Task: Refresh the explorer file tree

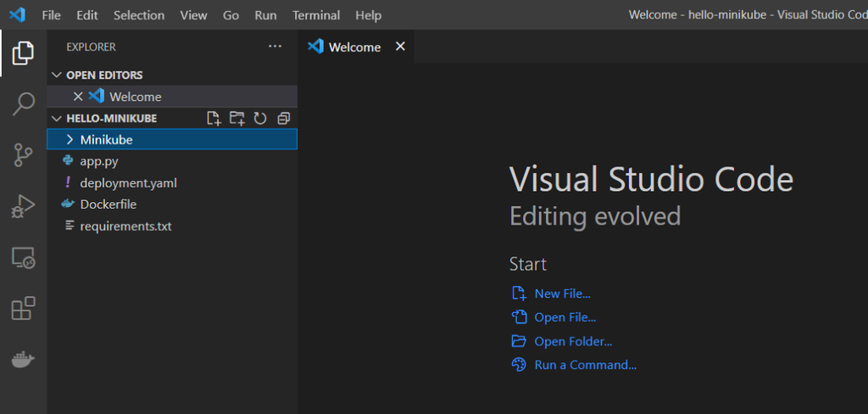Action: (x=260, y=119)
